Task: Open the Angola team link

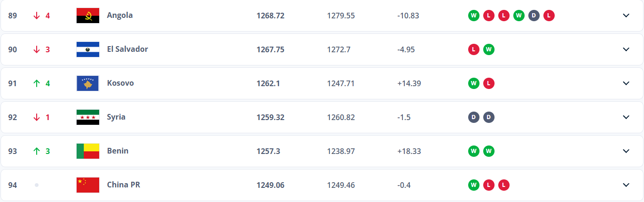Action: (120, 15)
